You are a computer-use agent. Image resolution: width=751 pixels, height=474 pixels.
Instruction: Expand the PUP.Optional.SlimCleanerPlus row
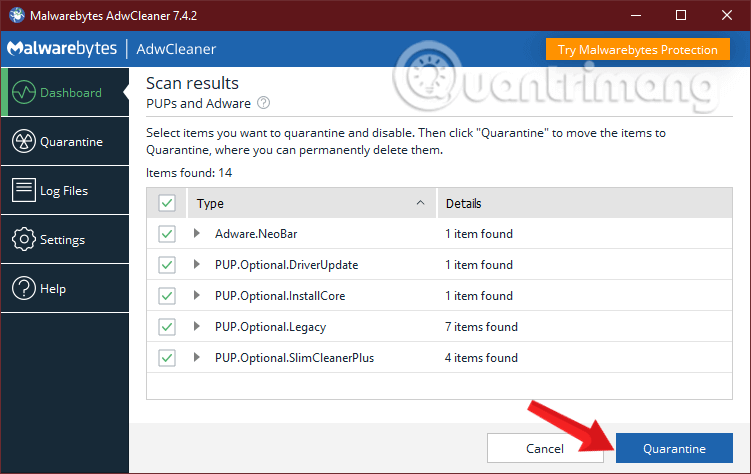point(196,357)
